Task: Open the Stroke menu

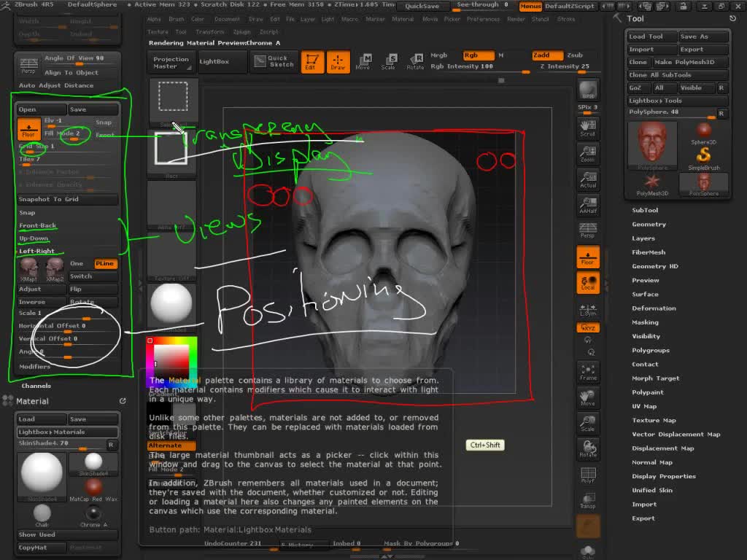Action: (566, 20)
